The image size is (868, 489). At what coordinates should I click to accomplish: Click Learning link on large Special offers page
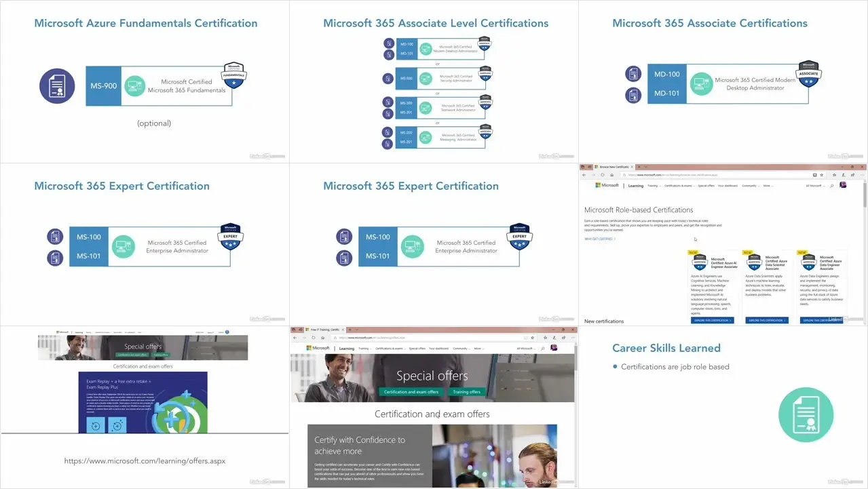pyautogui.click(x=347, y=349)
